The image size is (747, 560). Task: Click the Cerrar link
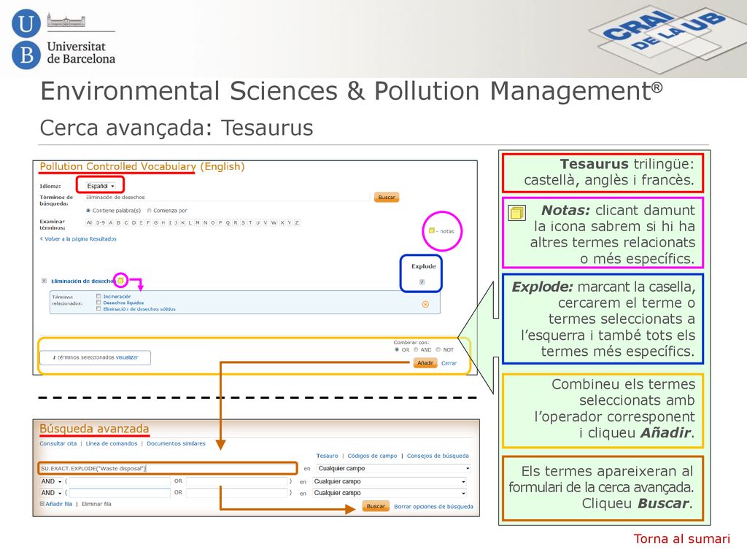click(449, 363)
